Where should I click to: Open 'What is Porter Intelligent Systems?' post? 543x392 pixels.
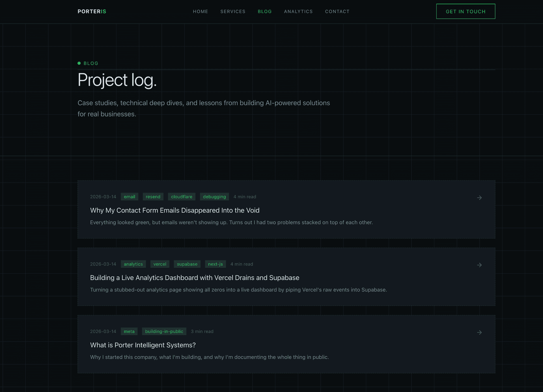tap(143, 345)
